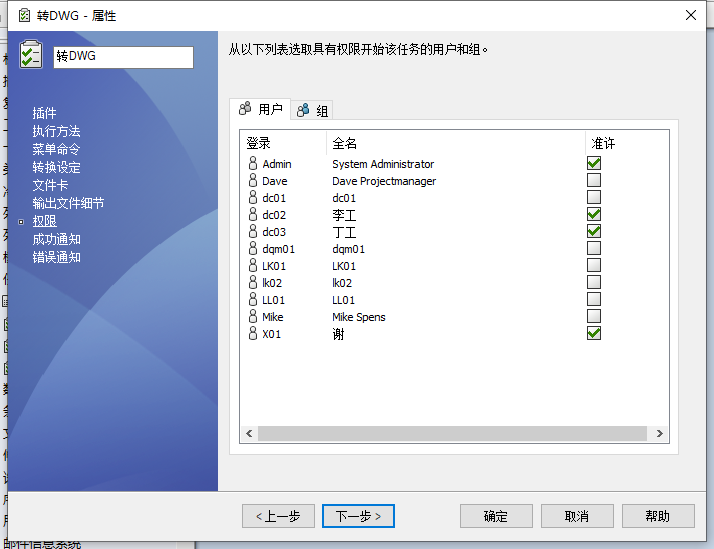Uncheck permission for dc02 李工

tap(594, 214)
